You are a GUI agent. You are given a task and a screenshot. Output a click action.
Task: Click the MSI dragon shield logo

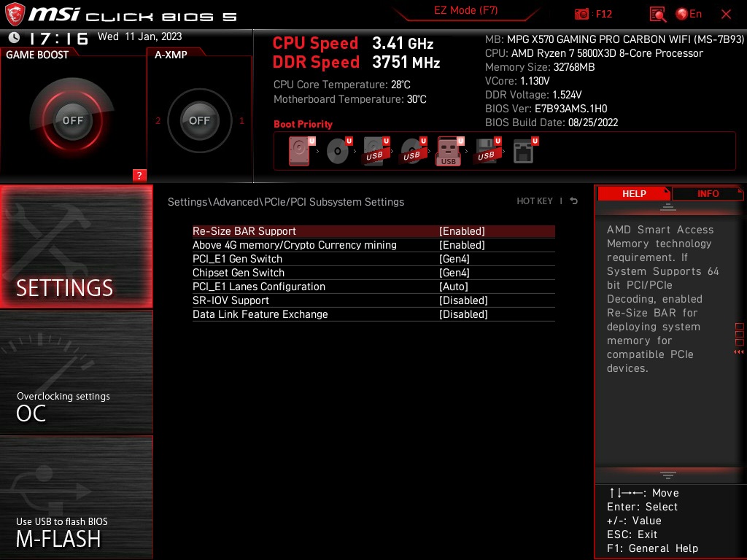tap(15, 14)
